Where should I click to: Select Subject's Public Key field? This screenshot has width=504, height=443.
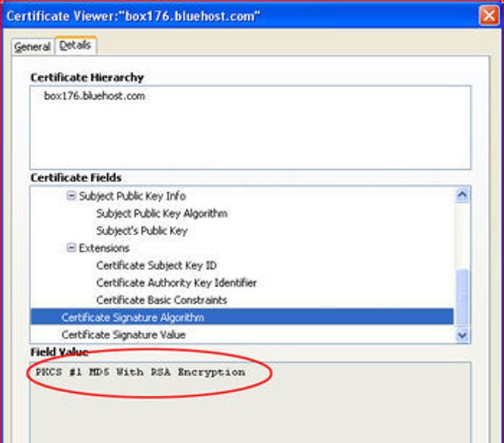pos(142,231)
